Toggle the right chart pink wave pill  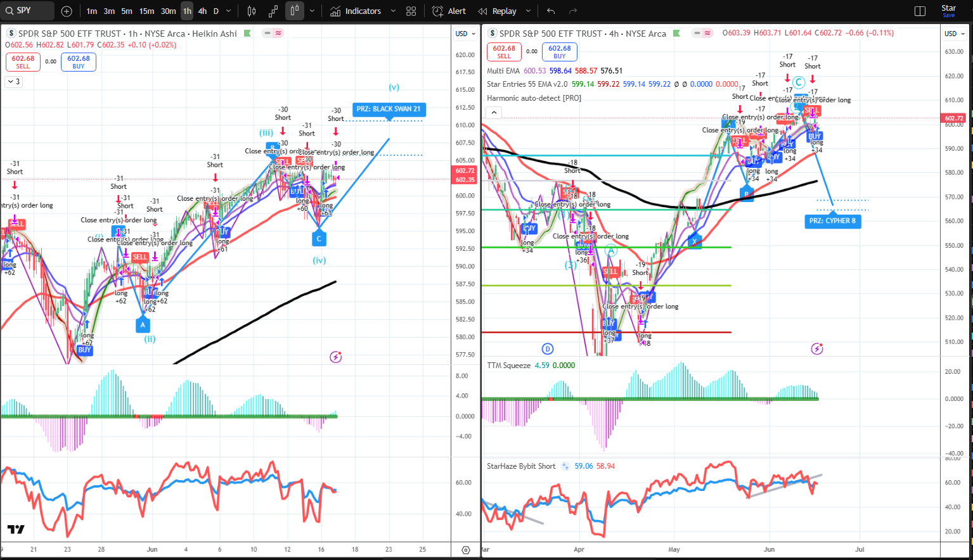707,33
